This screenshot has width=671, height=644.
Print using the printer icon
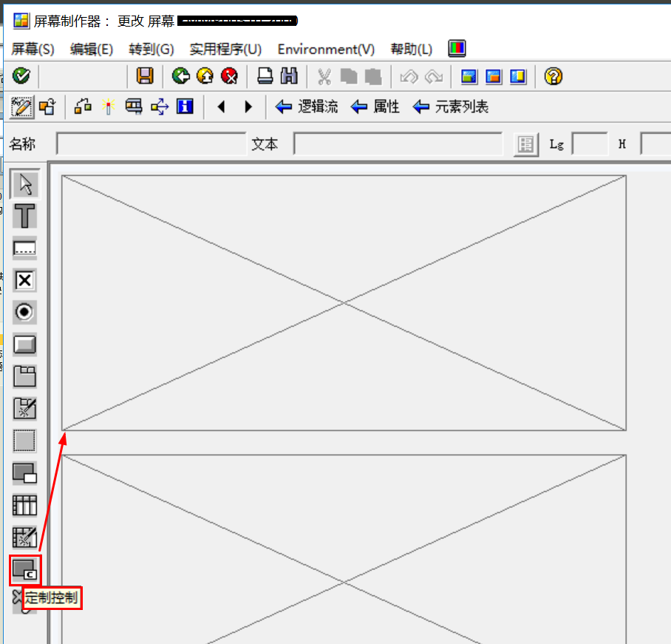tap(265, 76)
